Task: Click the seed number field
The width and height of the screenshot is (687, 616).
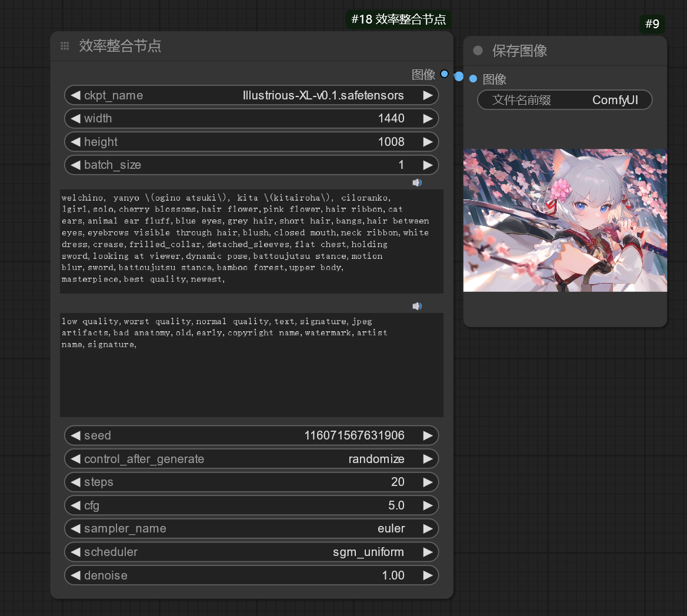Action: click(x=252, y=435)
